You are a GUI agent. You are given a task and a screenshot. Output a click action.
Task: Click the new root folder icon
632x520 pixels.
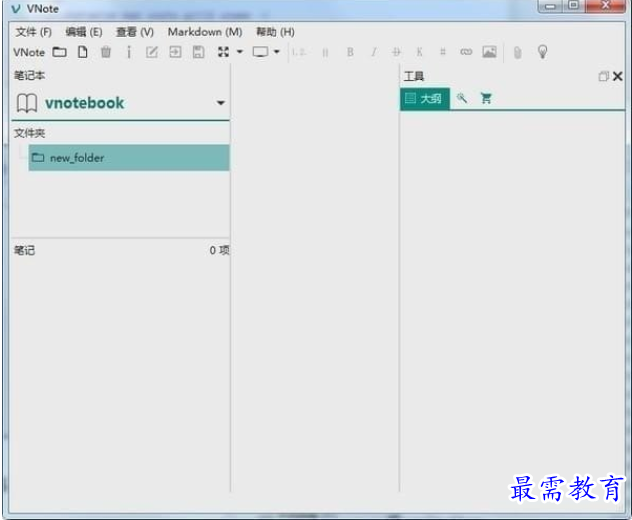(x=60, y=52)
